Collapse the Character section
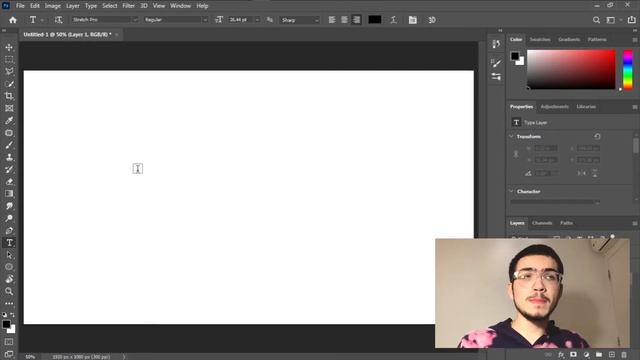Viewport: 640px width, 360px height. click(x=511, y=191)
